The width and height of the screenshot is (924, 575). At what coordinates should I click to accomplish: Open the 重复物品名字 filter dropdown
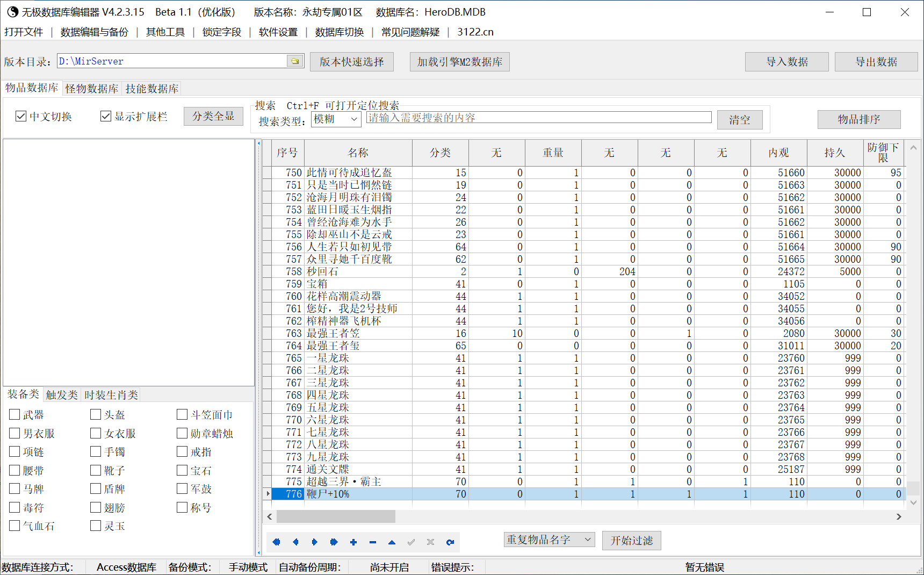549,540
